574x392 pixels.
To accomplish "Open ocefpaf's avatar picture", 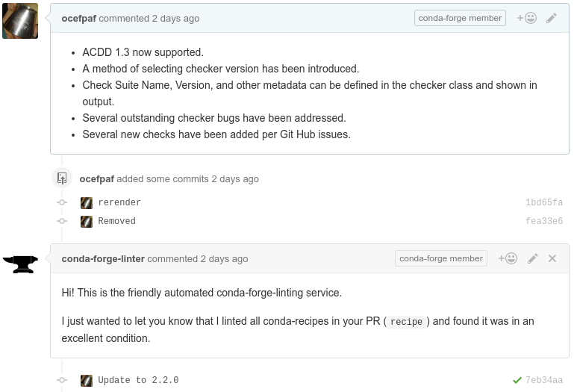I will pos(20,21).
